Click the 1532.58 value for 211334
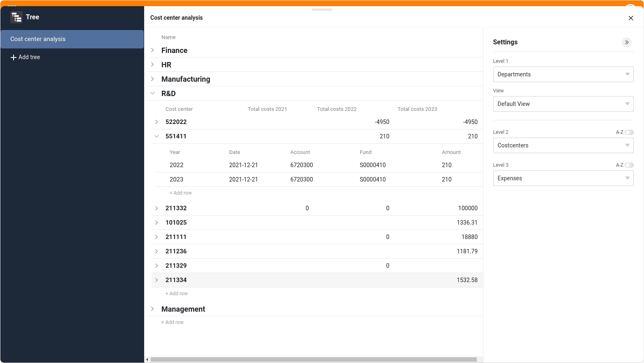Screen dimensions: 644x363 pos(467,280)
